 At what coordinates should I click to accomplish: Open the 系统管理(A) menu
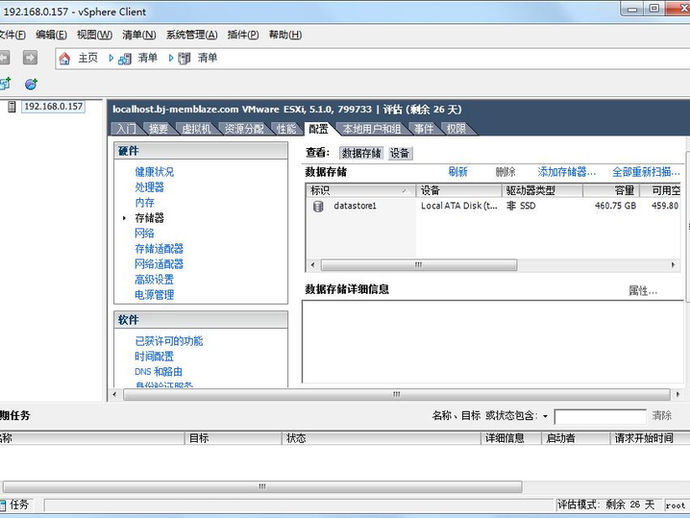[x=192, y=35]
